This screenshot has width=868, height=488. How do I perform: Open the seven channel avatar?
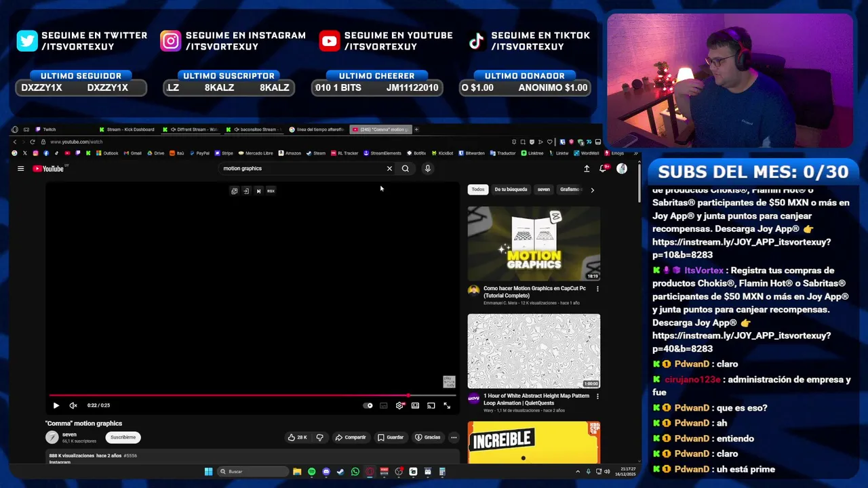[52, 438]
